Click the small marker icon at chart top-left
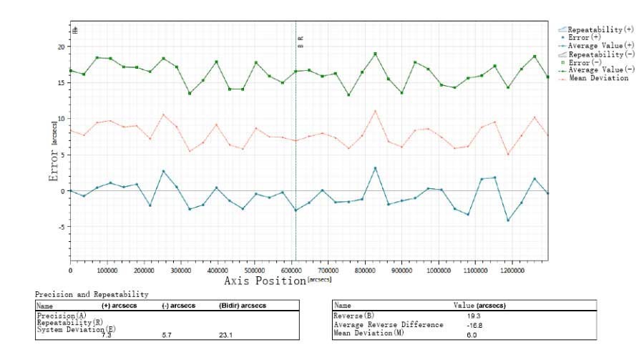The height and width of the screenshot is (345, 644). coord(76,30)
